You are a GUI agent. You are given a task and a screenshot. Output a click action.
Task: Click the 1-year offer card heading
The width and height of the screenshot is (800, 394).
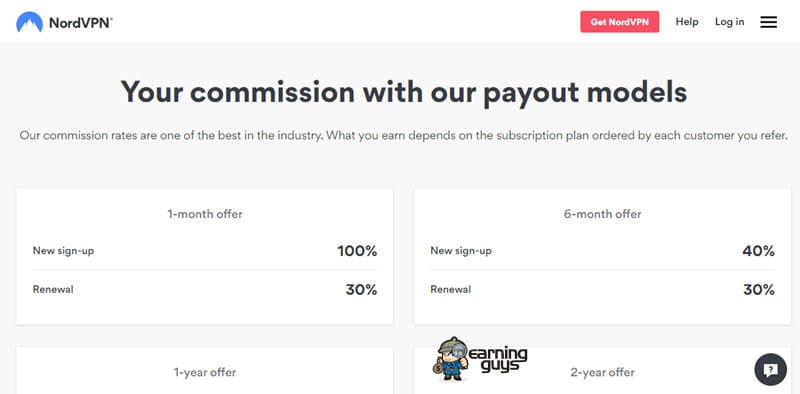tap(205, 372)
